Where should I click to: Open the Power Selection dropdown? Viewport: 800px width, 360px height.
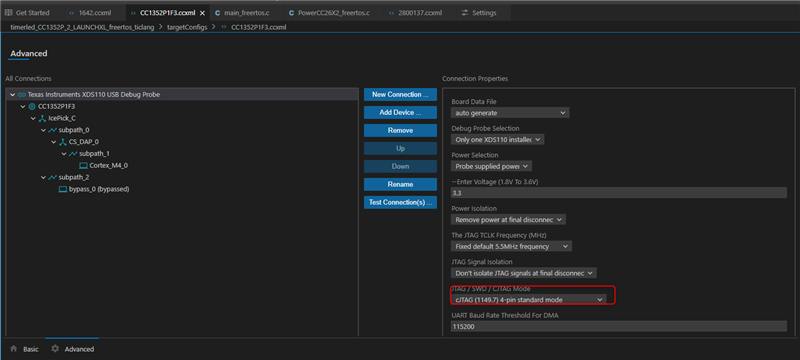point(491,166)
